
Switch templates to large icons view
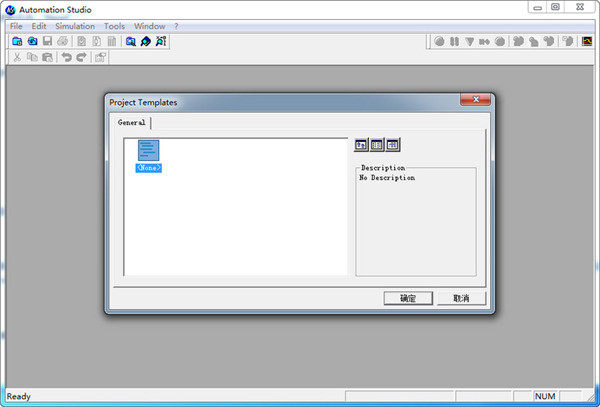(361, 145)
